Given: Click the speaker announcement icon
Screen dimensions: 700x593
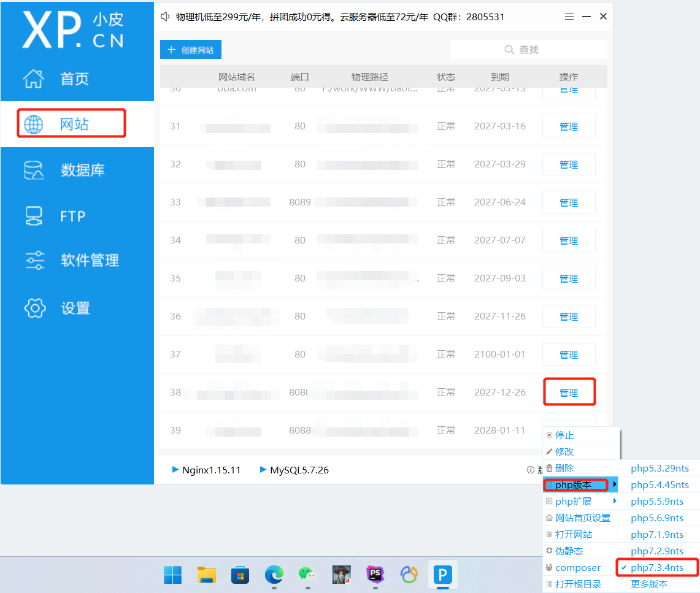Looking at the screenshot, I should [x=164, y=17].
